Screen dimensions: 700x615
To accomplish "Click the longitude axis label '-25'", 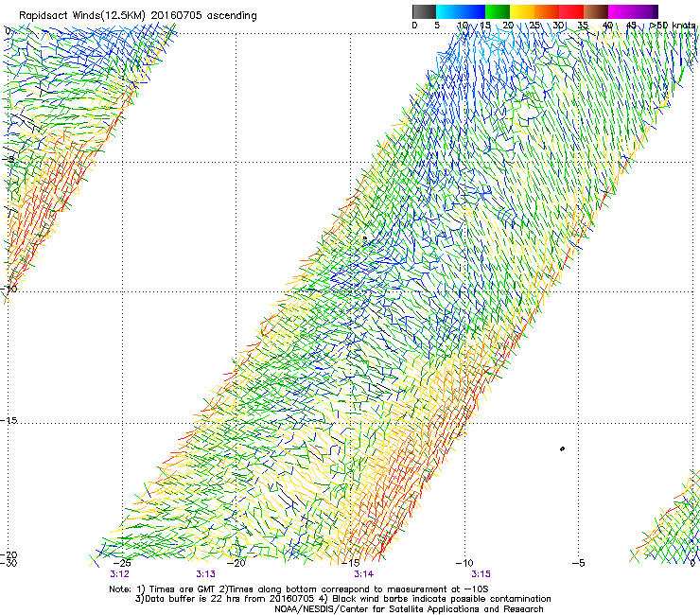I will (x=122, y=563).
